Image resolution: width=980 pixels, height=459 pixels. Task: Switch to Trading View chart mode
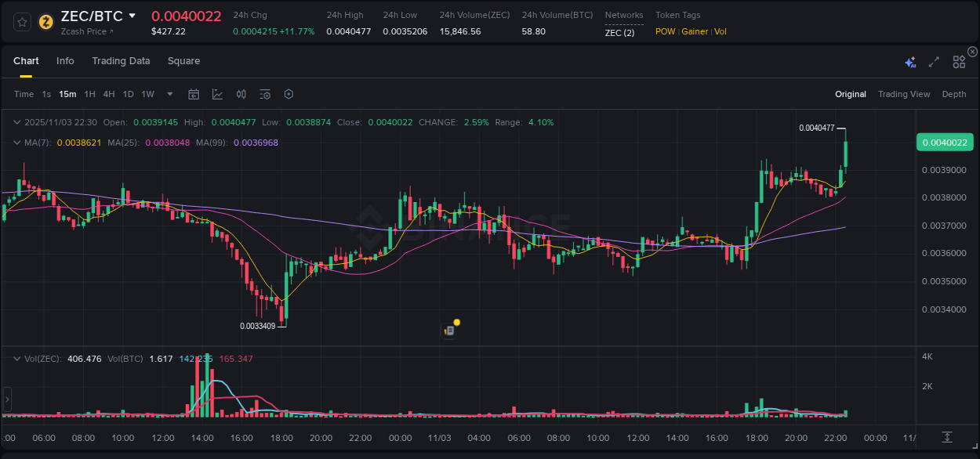coord(903,94)
